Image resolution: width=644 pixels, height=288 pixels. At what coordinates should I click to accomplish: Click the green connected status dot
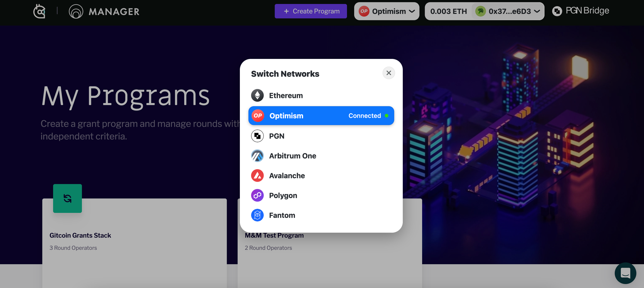click(x=386, y=116)
